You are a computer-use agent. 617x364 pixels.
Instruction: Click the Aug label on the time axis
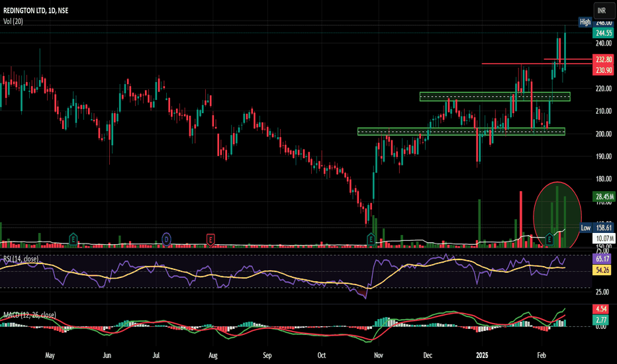click(213, 355)
